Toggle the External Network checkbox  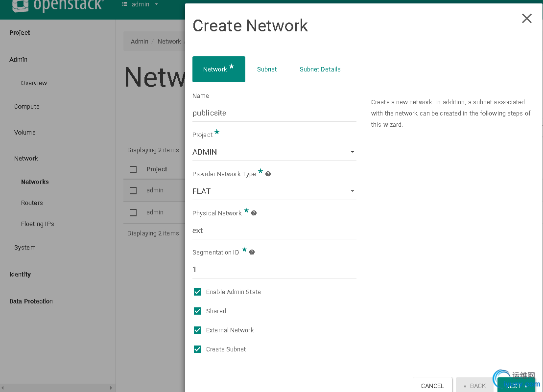[x=197, y=330]
